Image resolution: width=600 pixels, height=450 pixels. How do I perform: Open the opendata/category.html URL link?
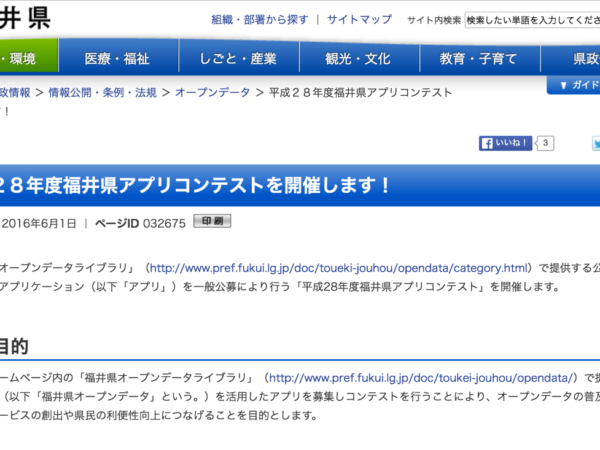(x=339, y=268)
